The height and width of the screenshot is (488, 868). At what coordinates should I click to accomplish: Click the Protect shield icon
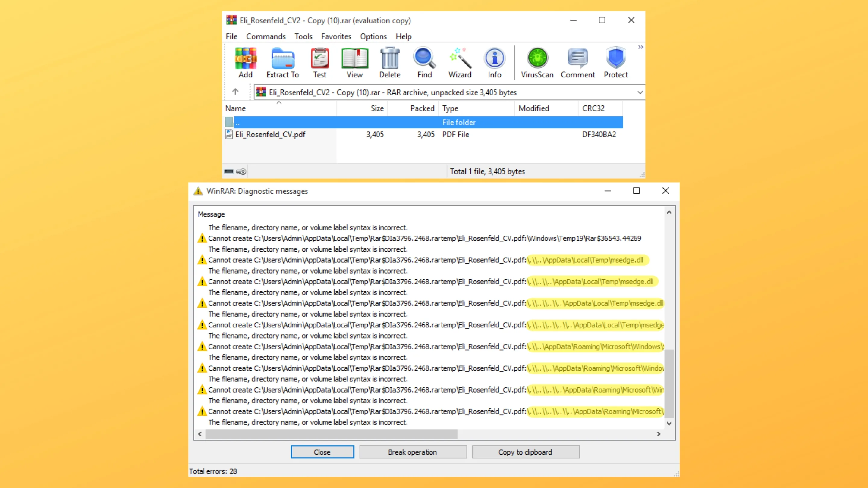click(616, 63)
